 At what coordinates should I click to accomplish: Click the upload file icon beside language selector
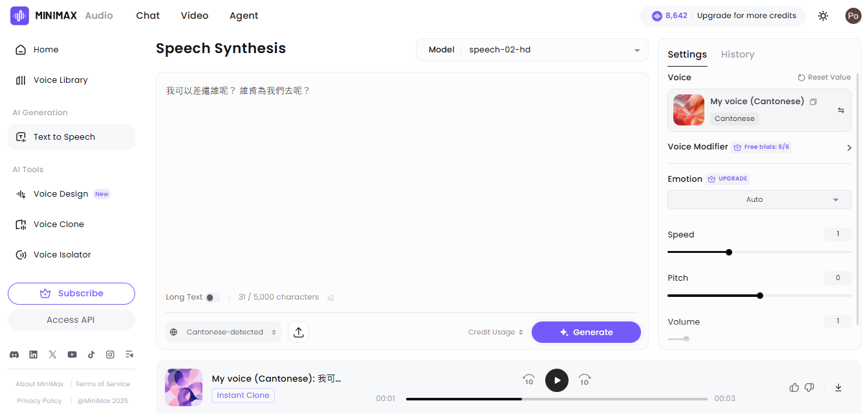(x=298, y=332)
